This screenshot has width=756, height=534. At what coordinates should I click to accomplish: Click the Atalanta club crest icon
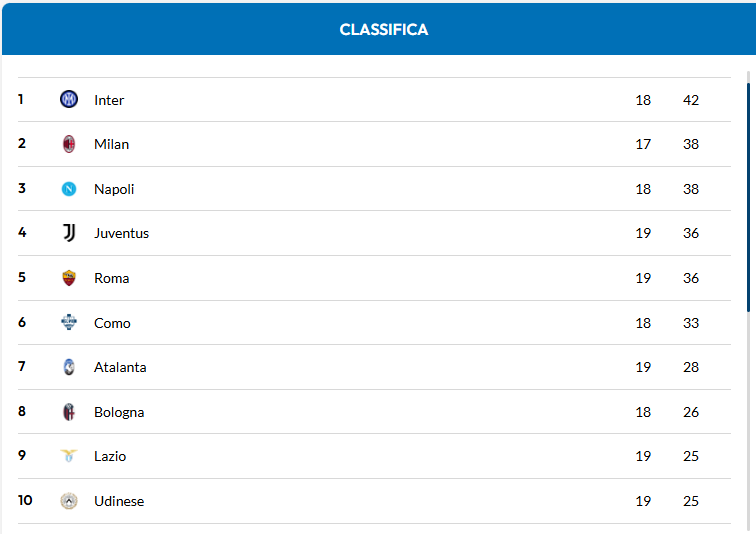click(69, 367)
